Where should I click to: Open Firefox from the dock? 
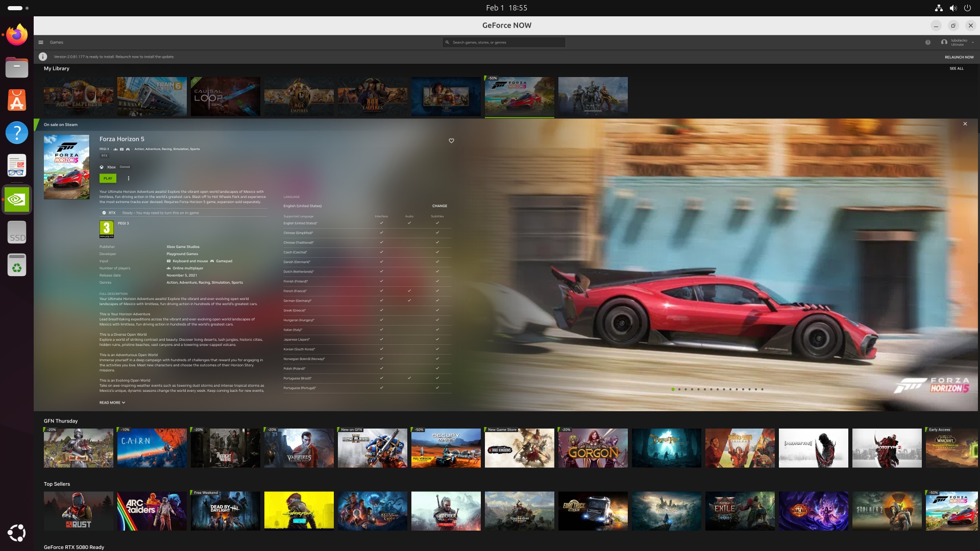point(17,35)
